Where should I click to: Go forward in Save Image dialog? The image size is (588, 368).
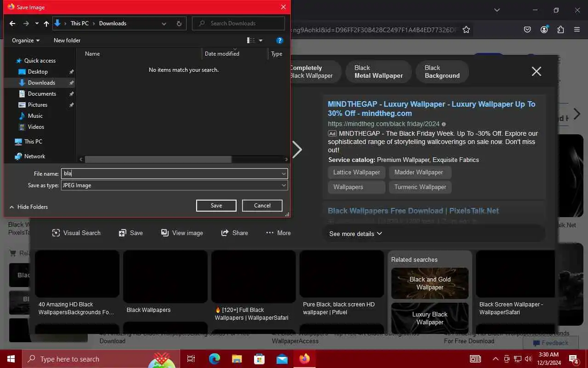[x=26, y=23]
